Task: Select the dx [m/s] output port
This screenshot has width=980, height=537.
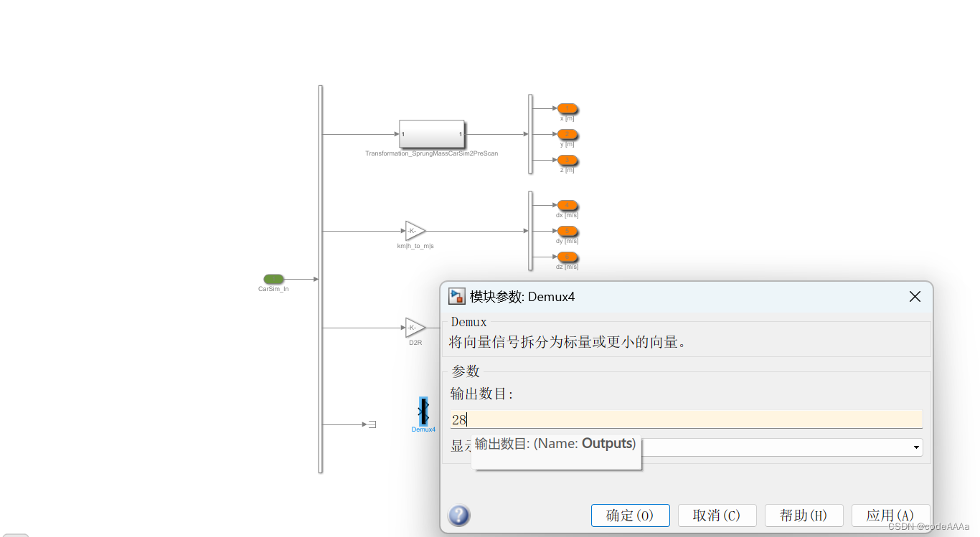Action: [x=567, y=205]
